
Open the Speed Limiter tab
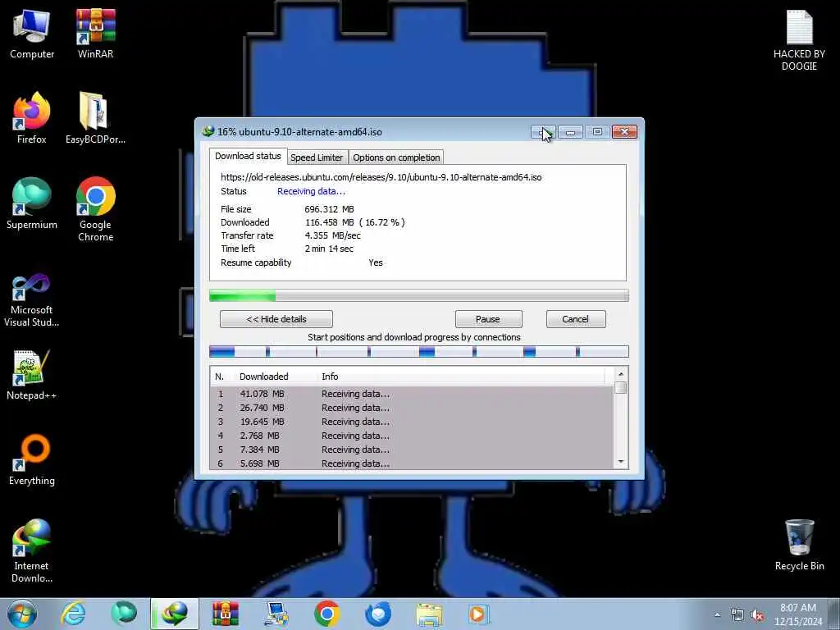click(x=317, y=157)
